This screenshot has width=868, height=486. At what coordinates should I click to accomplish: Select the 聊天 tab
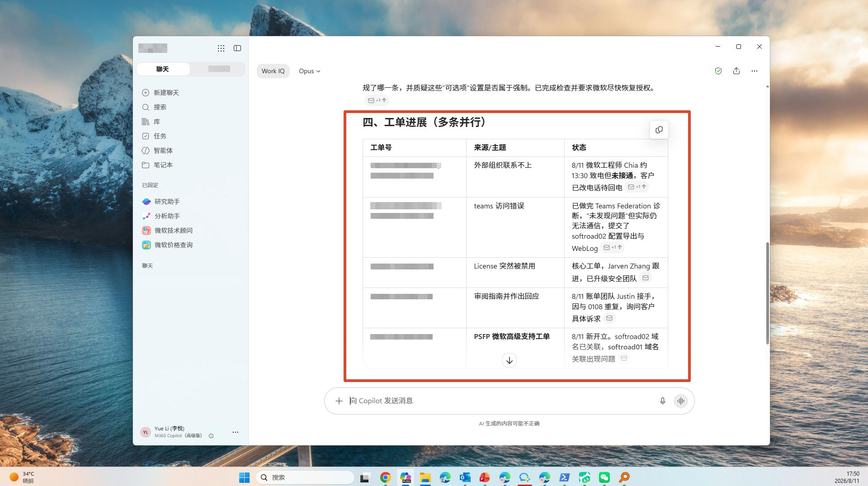pyautogui.click(x=163, y=69)
